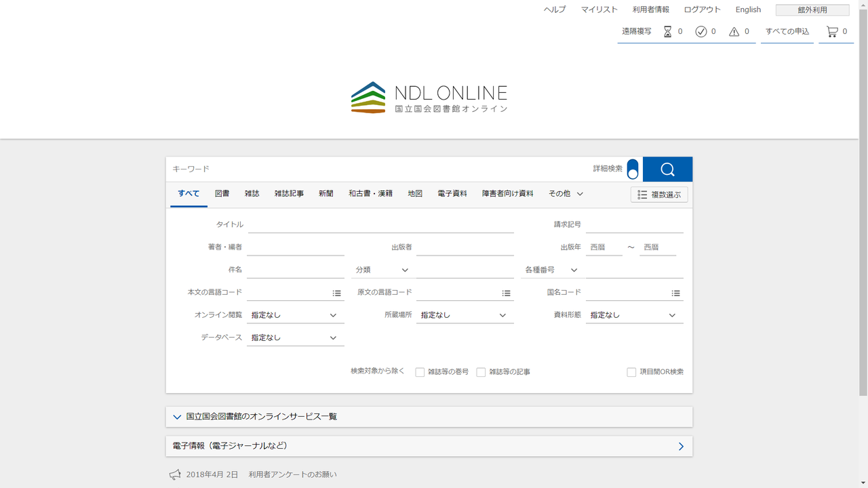Select the すべて tab

[x=189, y=194]
